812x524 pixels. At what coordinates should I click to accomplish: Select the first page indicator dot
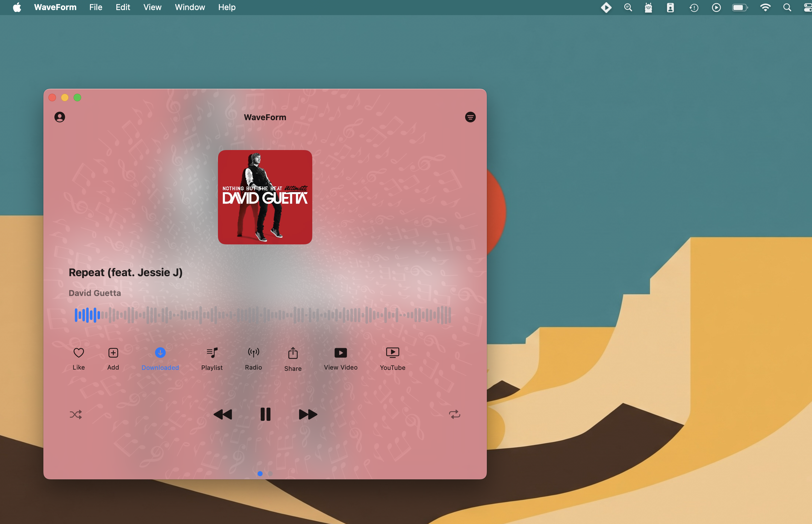[x=260, y=474]
